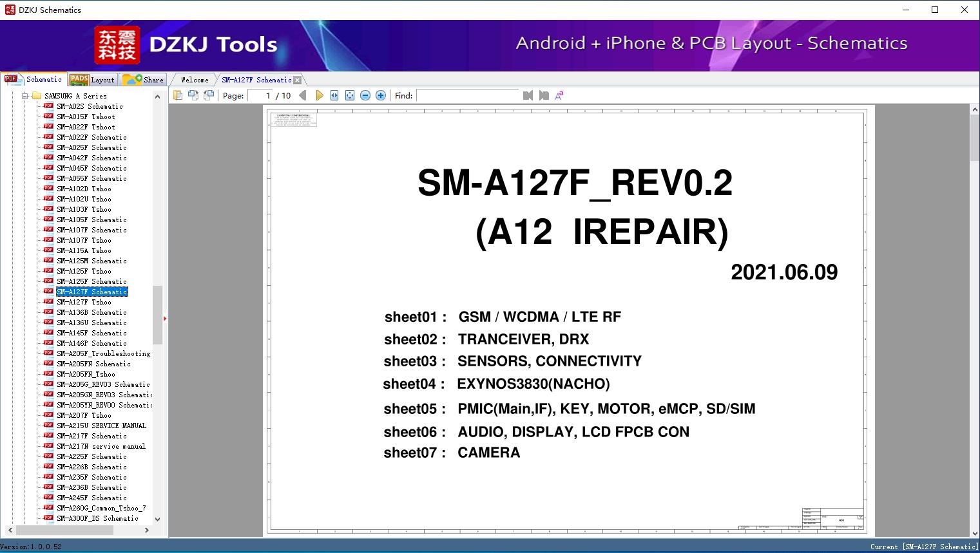Open SM-A145F Schematic from the list
Screen dimensions: 980x553
pyautogui.click(x=91, y=333)
